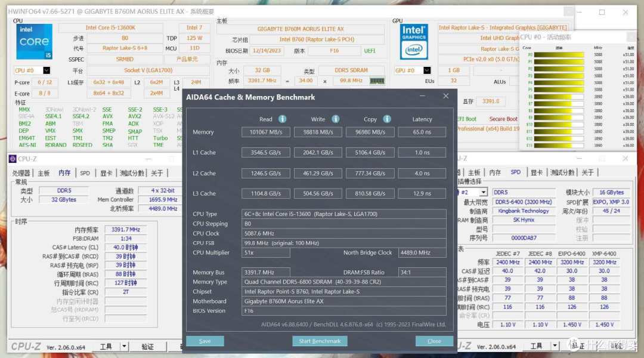Click the North Bridge Clock 4489.0 MHz field

click(x=422, y=253)
